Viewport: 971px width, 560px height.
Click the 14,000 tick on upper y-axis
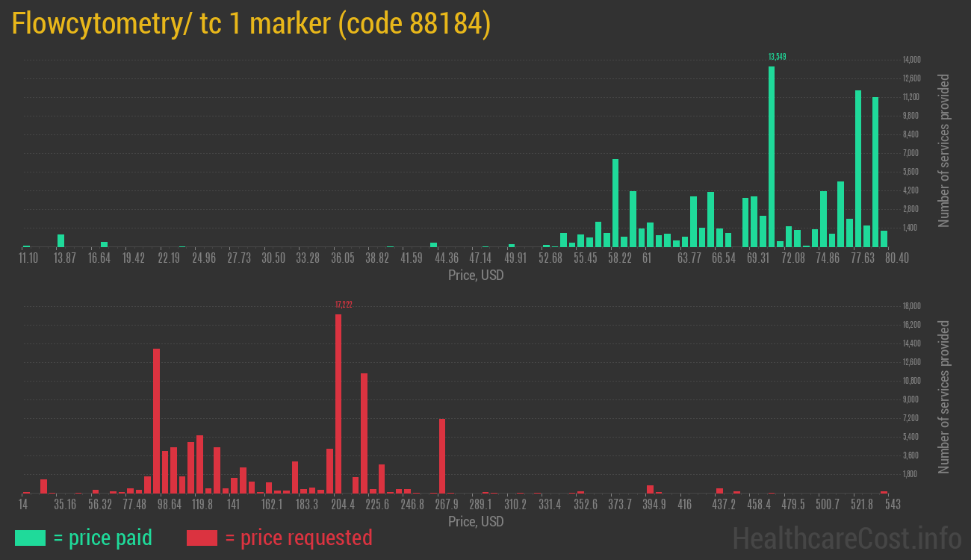coord(911,60)
